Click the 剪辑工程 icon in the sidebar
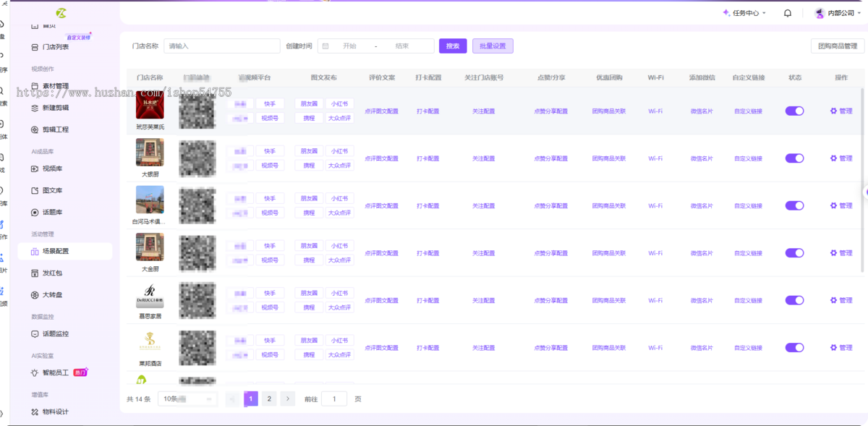868x426 pixels. [x=35, y=129]
